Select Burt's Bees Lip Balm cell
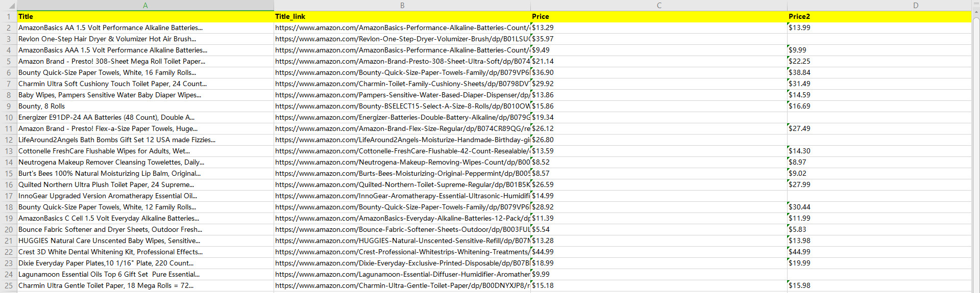 (x=145, y=173)
